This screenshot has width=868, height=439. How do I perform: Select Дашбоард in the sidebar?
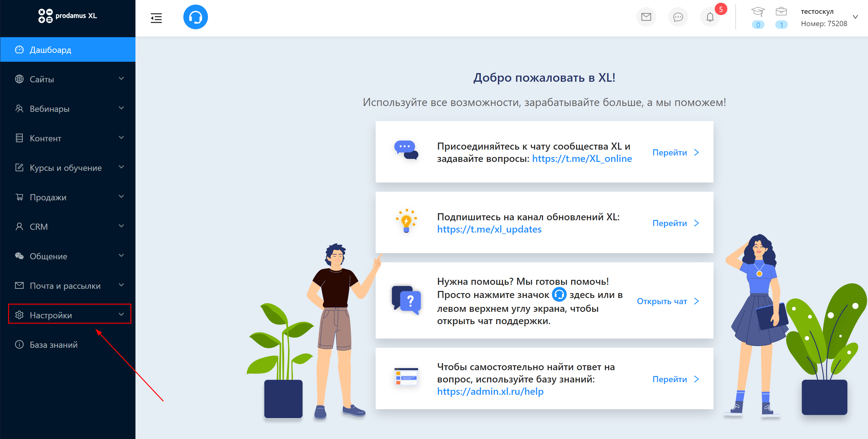coord(51,50)
